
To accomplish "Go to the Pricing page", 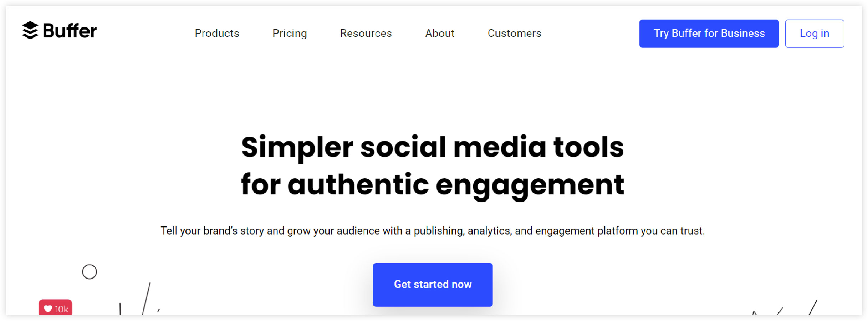I will [x=290, y=34].
